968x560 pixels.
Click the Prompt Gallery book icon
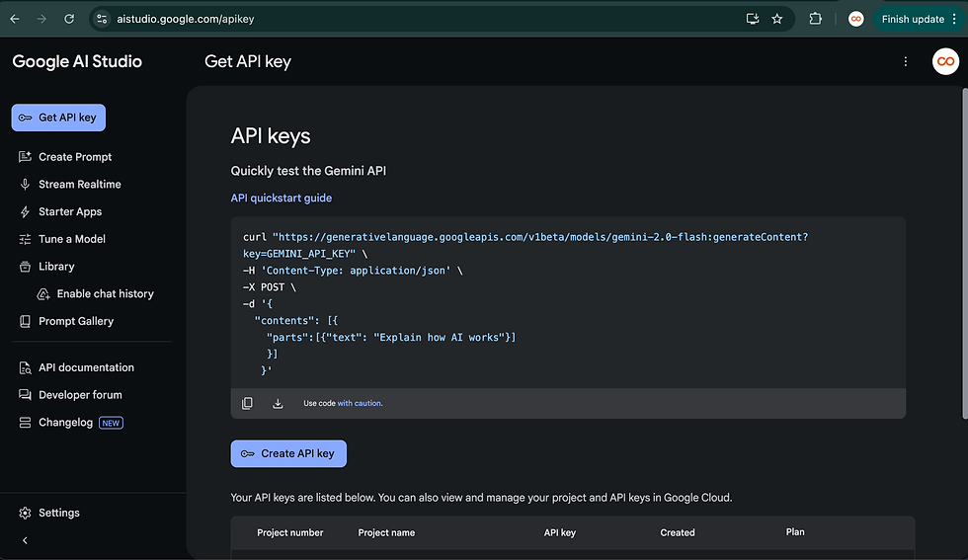coord(25,321)
